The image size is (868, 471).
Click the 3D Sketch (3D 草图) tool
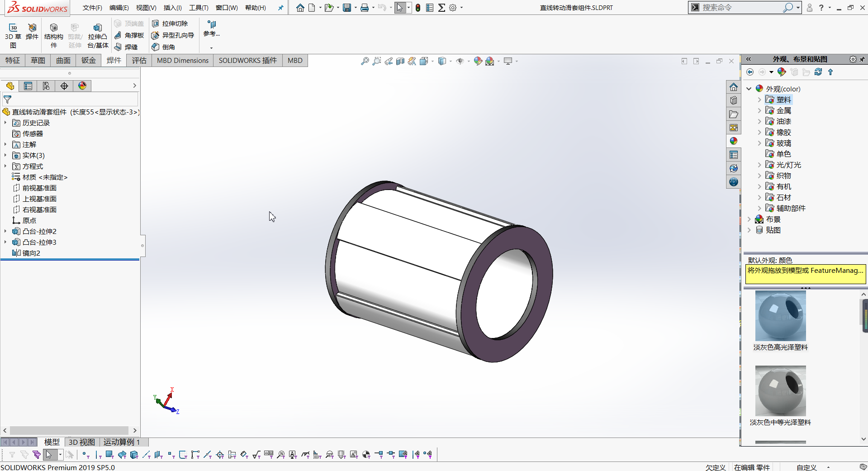tap(13, 36)
